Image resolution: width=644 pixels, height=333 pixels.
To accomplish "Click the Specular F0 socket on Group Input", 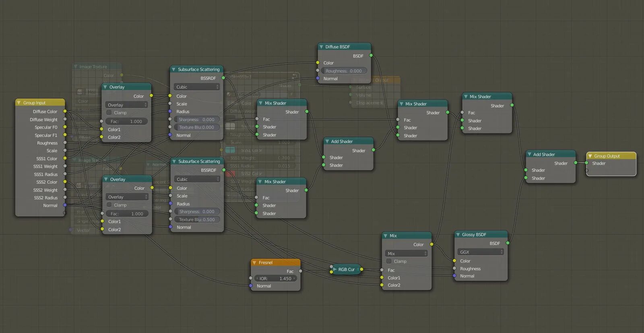I will tap(65, 127).
